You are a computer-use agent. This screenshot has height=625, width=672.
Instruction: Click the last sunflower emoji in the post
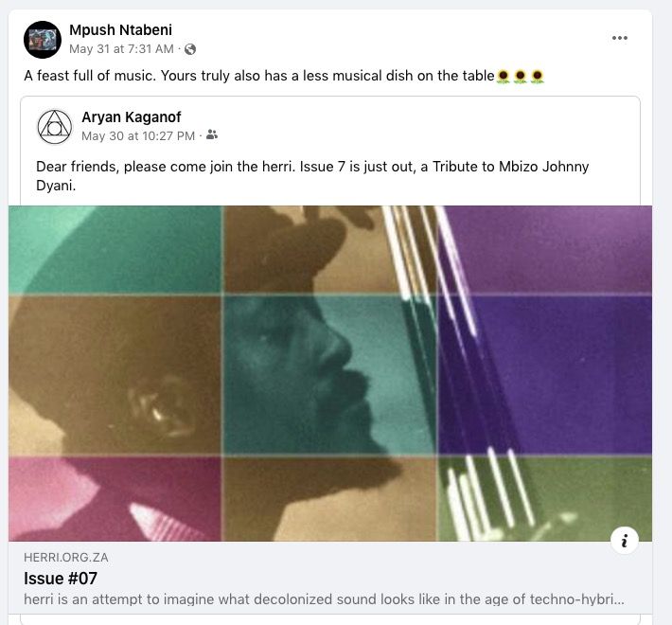point(537,76)
